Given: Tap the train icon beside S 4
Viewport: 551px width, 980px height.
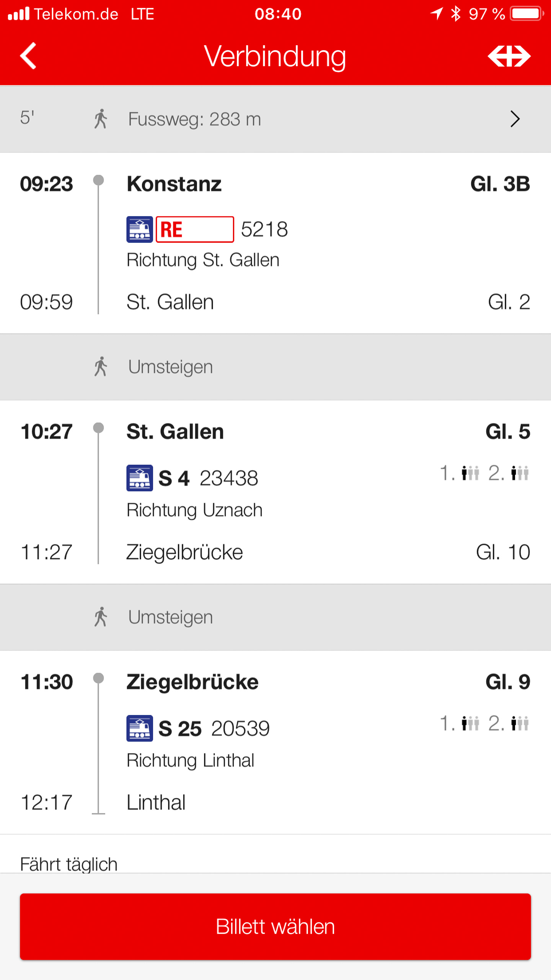Looking at the screenshot, I should point(140,478).
